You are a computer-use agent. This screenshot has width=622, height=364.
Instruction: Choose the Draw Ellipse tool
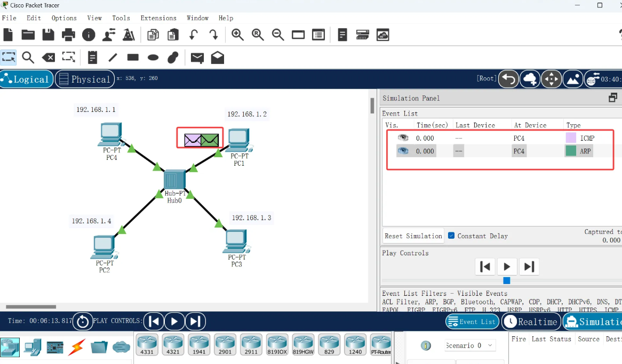point(153,58)
